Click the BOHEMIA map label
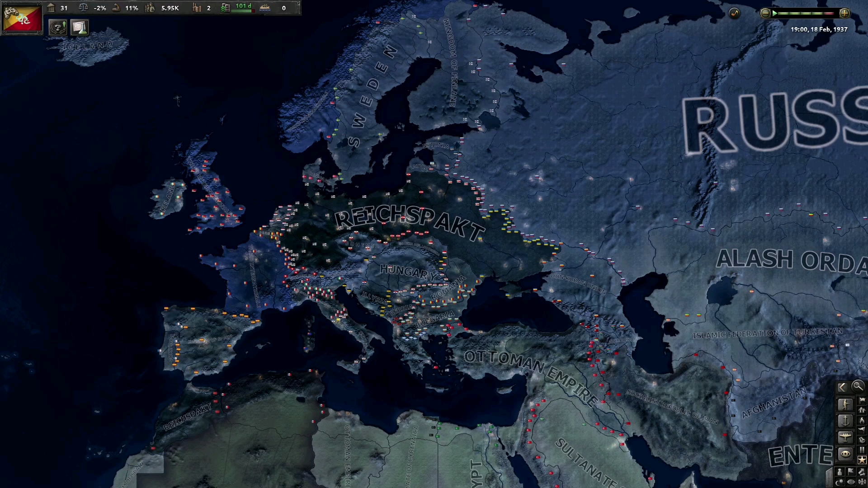The width and height of the screenshot is (868, 488). pyautogui.click(x=363, y=244)
